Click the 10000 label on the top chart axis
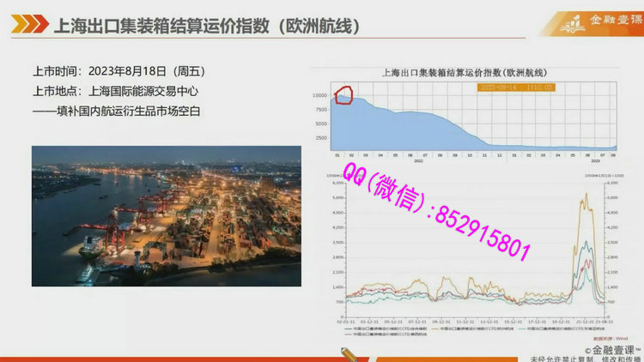644x362 pixels. coord(319,95)
